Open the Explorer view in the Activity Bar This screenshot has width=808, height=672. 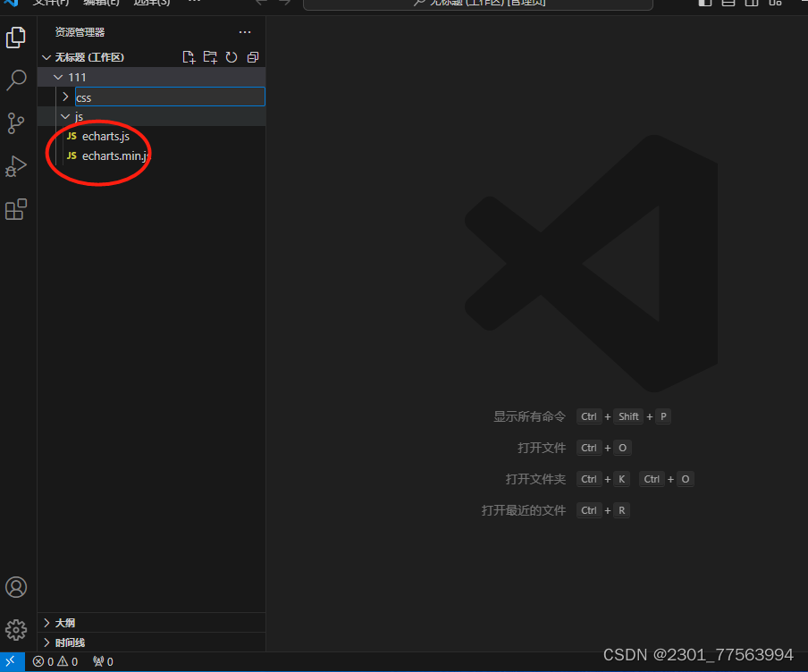coord(16,38)
